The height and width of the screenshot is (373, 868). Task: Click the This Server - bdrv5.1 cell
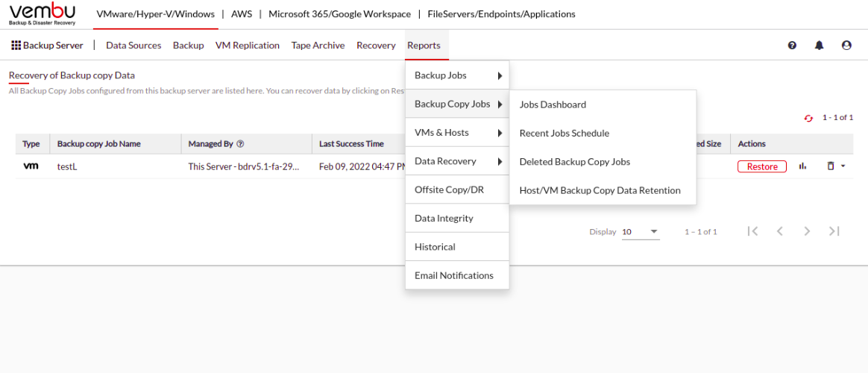click(244, 166)
